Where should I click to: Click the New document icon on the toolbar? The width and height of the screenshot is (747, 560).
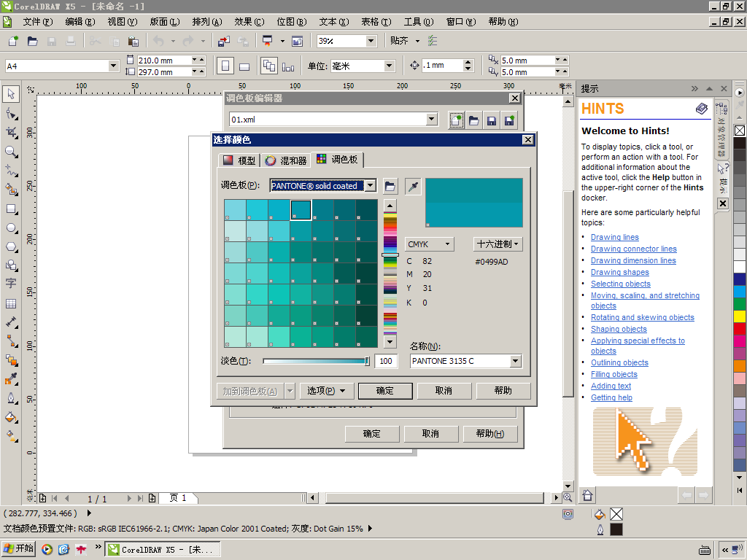(13, 41)
